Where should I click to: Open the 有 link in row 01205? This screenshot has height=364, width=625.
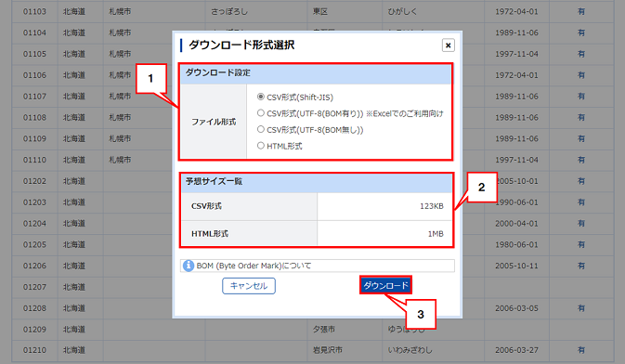(581, 244)
